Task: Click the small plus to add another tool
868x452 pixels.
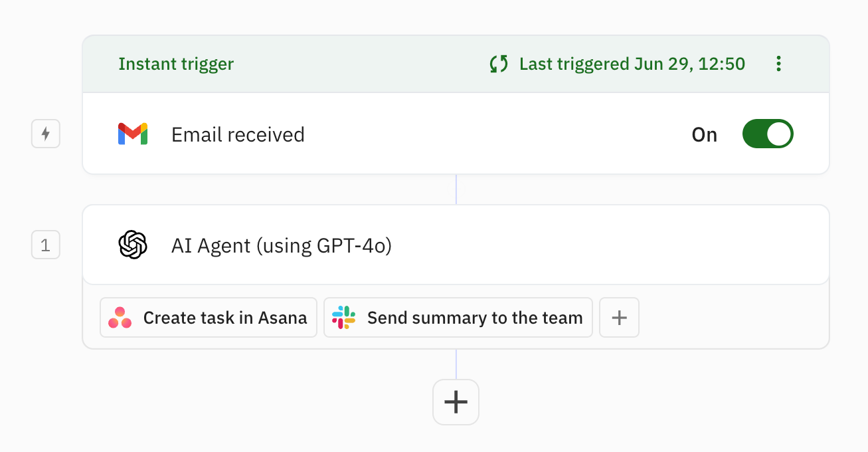Action: (619, 317)
